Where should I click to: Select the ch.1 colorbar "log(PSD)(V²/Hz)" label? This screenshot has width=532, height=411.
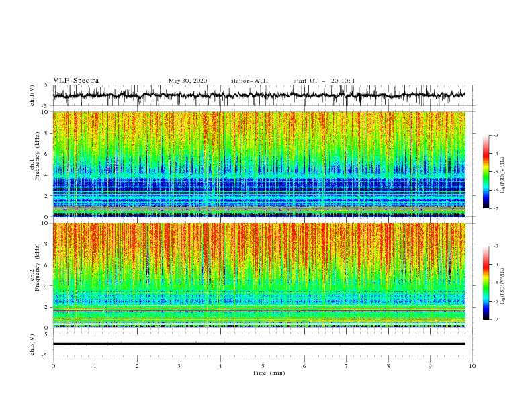point(502,175)
